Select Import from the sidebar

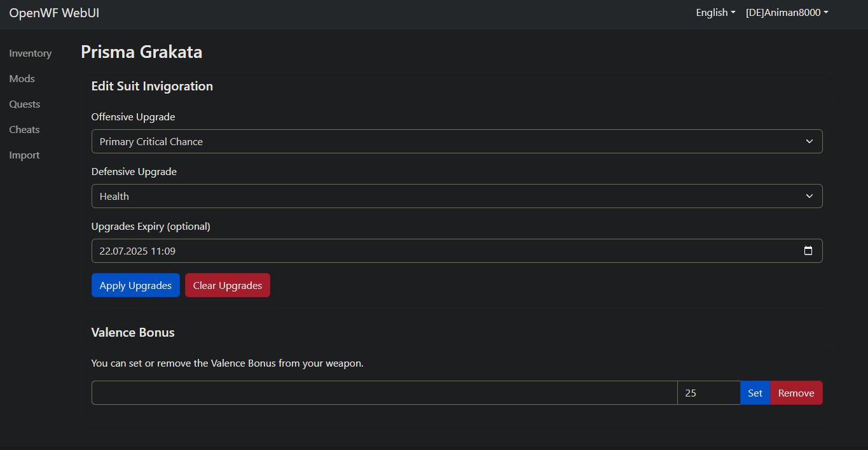click(24, 155)
